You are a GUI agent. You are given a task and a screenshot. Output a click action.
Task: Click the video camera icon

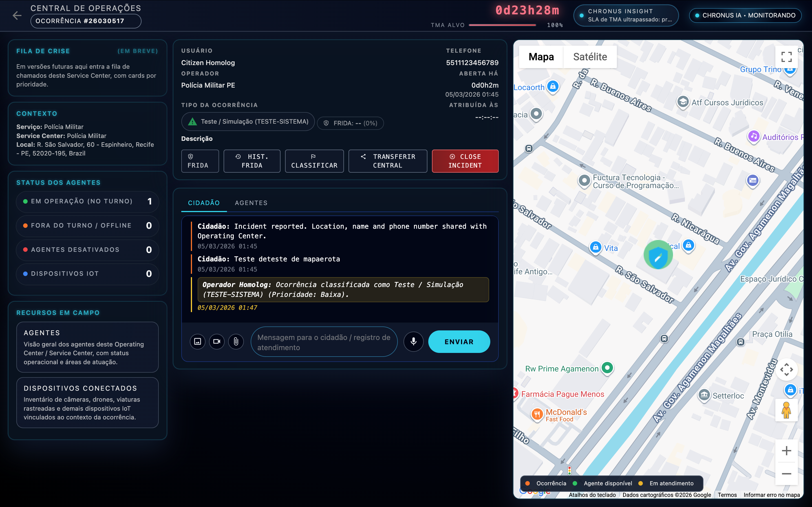tap(217, 341)
